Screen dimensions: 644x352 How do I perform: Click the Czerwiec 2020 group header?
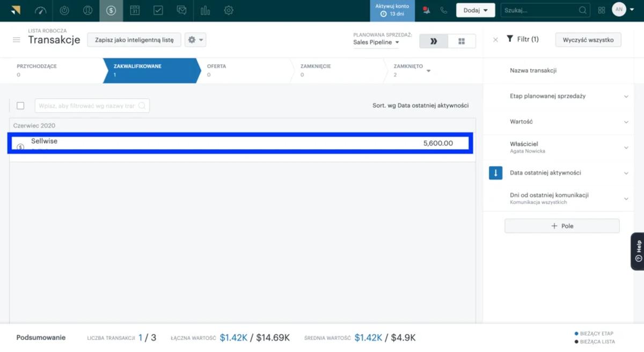point(34,126)
